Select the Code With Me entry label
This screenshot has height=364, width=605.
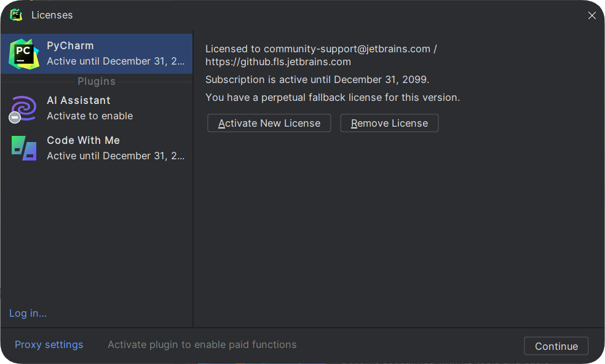coord(83,140)
